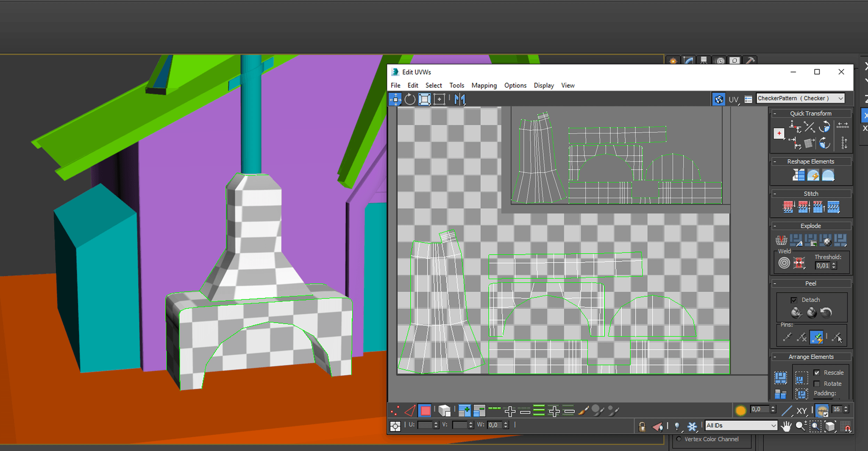
Task: Select the Scale tool in Edit UVWs
Action: pos(424,100)
